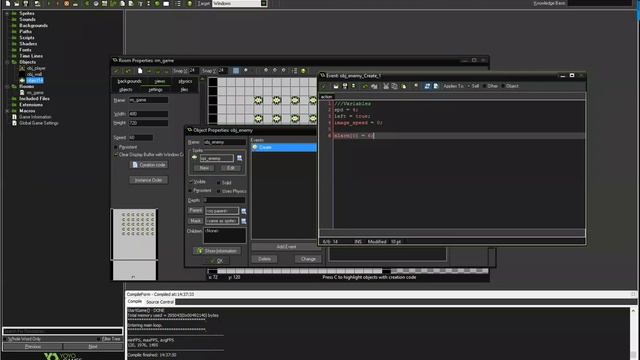This screenshot has height=360, width=640.
Task: Click Add Event in Object Properties
Action: pyautogui.click(x=287, y=247)
